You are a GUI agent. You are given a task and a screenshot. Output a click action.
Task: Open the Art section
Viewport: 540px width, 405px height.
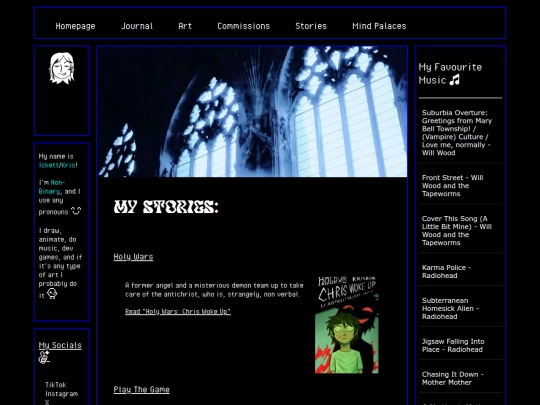tap(185, 26)
